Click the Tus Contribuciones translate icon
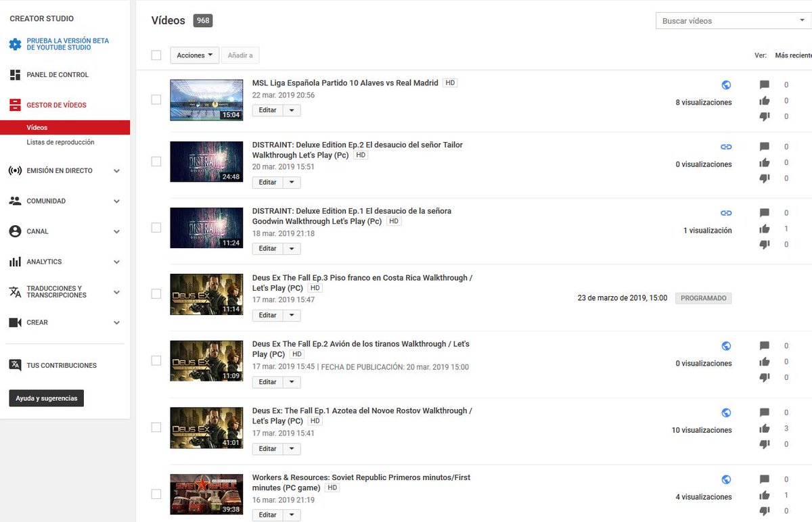Viewport: 812px width, 522px height. point(15,365)
